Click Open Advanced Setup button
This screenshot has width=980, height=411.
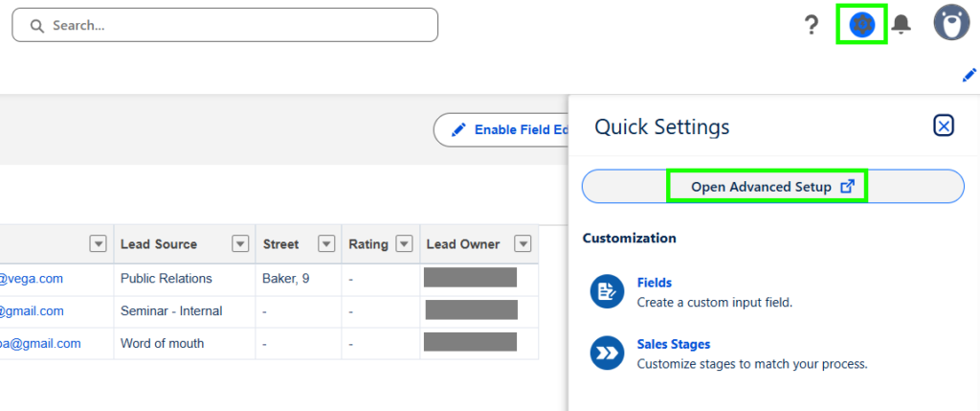(773, 187)
